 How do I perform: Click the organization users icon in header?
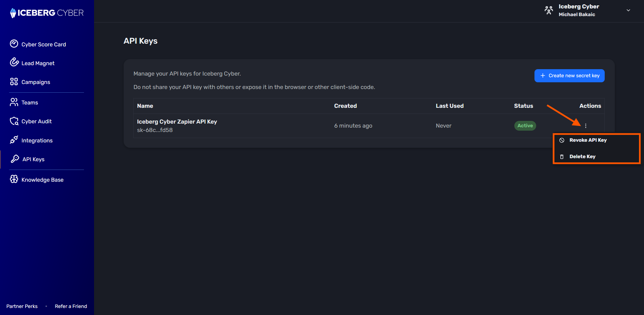(549, 10)
